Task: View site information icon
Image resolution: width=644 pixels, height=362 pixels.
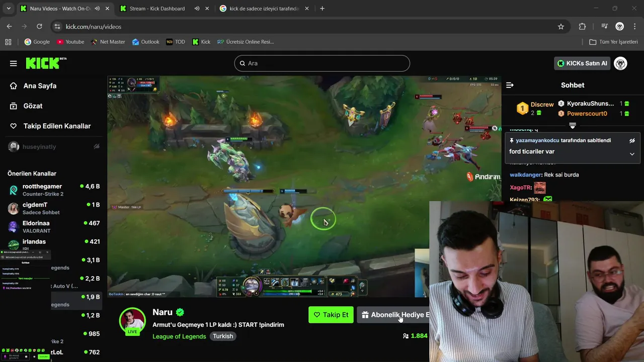Action: point(57,27)
